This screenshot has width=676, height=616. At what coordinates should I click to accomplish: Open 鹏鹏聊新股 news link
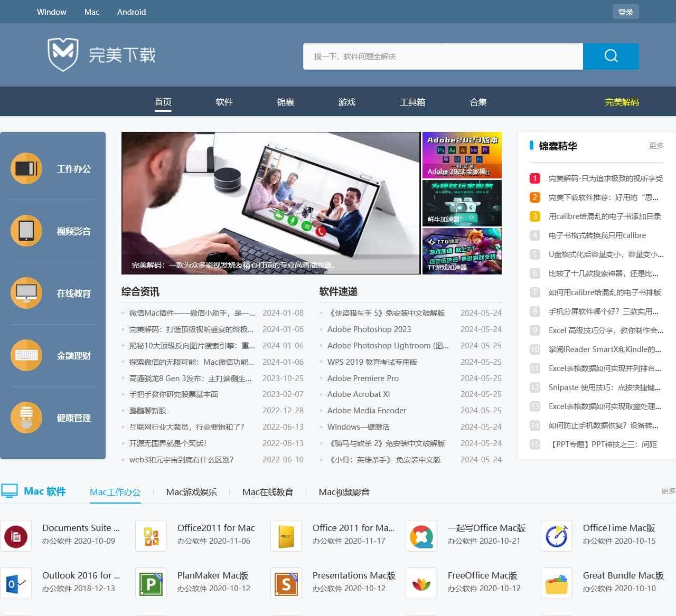(x=148, y=411)
